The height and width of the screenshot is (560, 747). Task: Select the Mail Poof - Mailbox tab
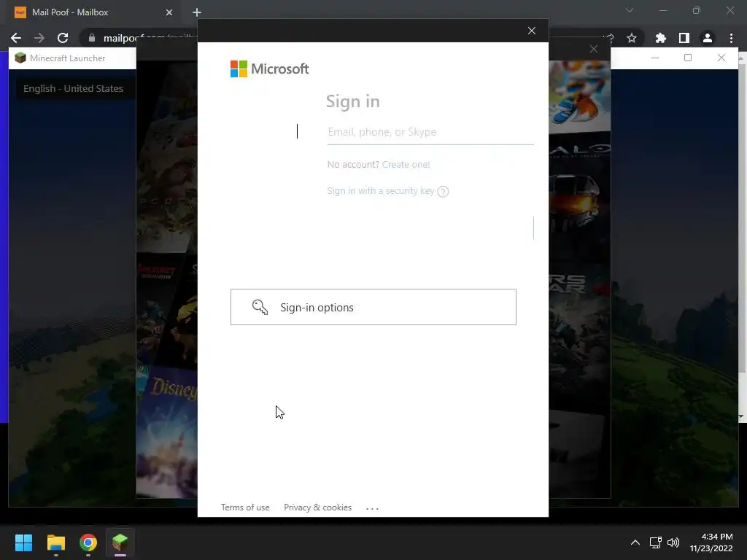coord(94,12)
